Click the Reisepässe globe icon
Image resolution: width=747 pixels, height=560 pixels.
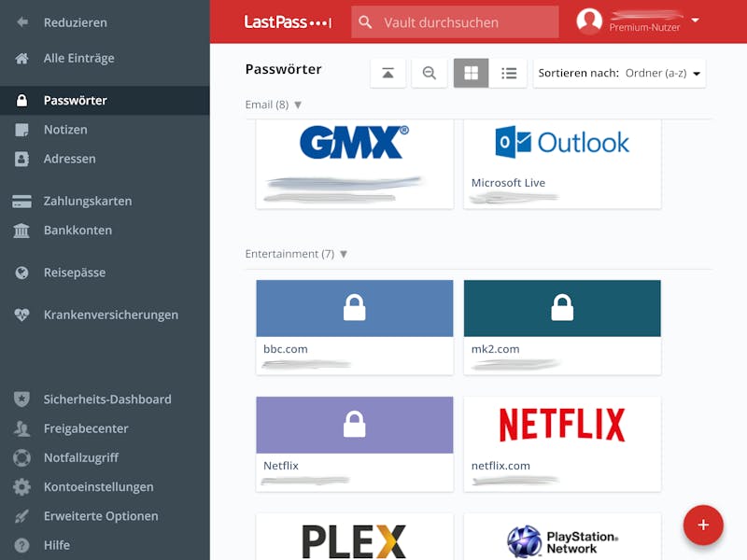pyautogui.click(x=21, y=273)
